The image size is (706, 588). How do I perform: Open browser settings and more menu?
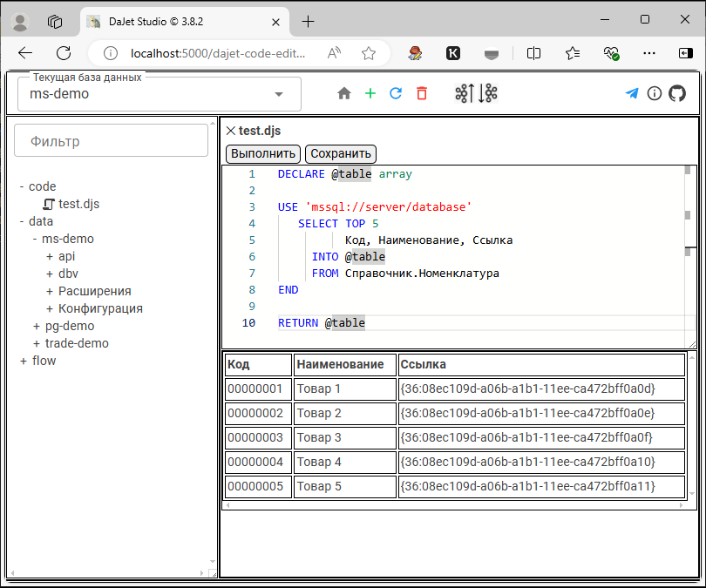pyautogui.click(x=649, y=53)
